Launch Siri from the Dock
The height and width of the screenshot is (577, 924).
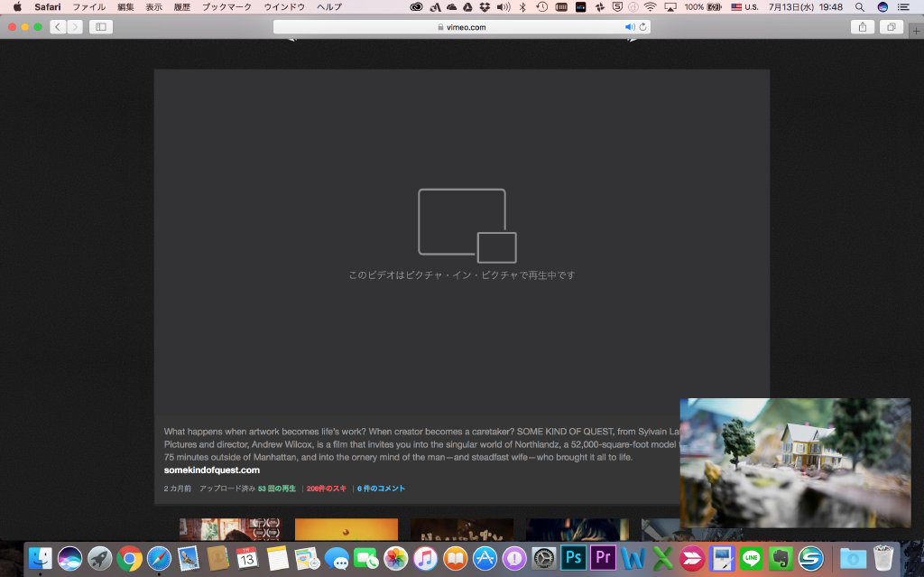pyautogui.click(x=70, y=558)
